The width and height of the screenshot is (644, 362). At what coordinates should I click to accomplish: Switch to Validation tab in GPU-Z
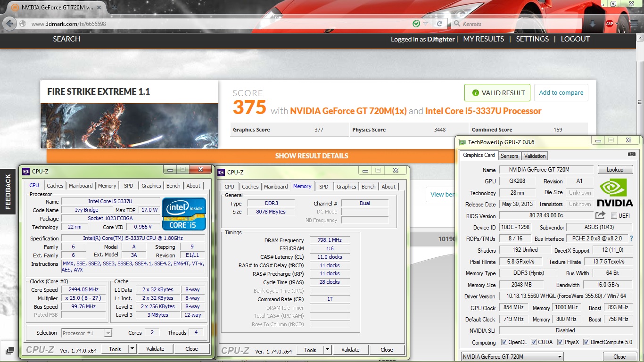click(x=535, y=156)
